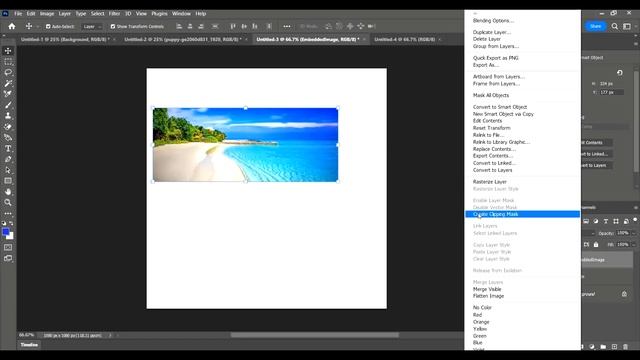Click the reset transform icon in Properties
Viewport: 640px width, 360px height.
pos(620,73)
